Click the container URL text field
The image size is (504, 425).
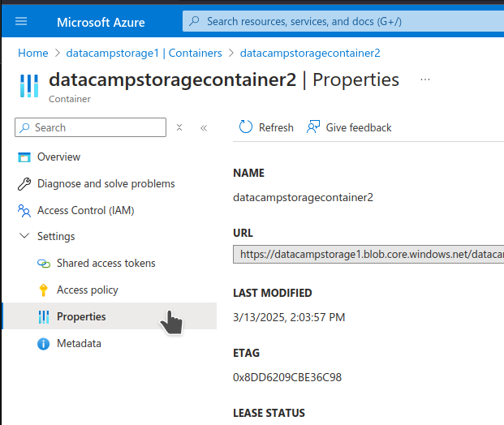pos(369,255)
